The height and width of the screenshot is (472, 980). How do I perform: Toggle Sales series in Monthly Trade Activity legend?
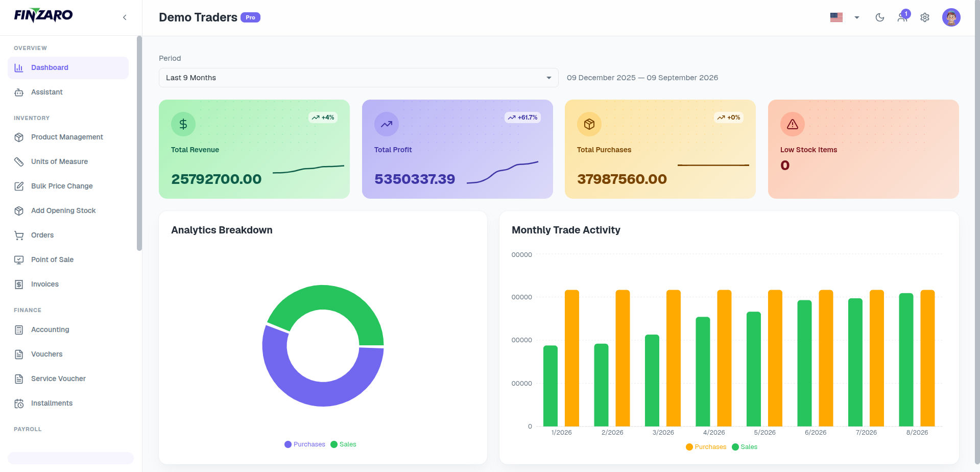click(745, 447)
